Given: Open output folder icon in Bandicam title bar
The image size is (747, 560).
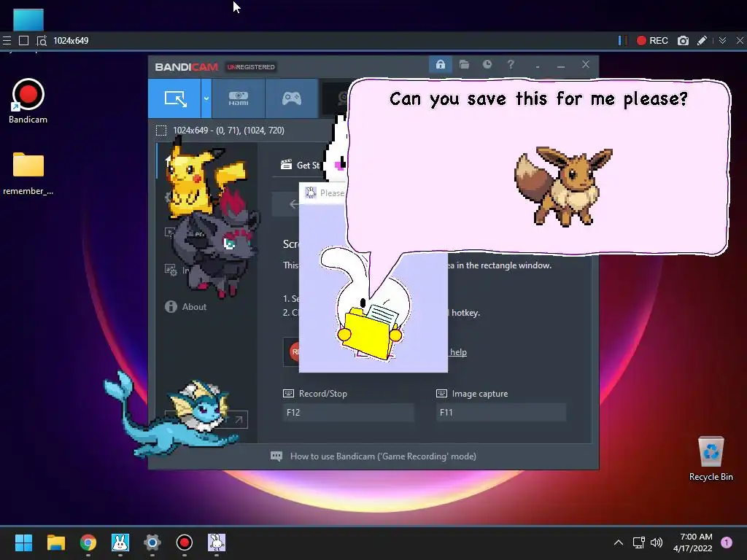Looking at the screenshot, I should (x=464, y=64).
